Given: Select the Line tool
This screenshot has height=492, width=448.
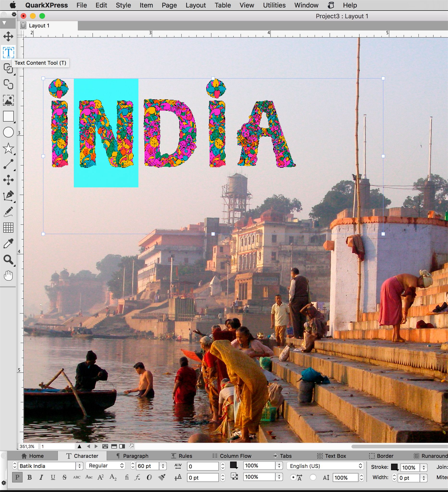Looking at the screenshot, I should click(x=8, y=164).
